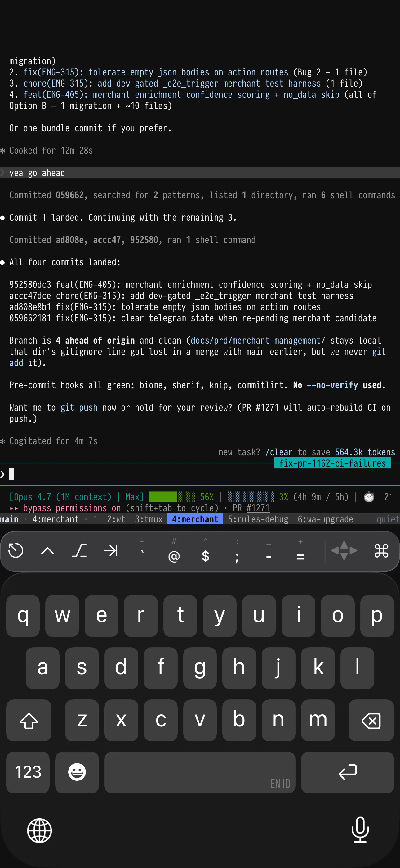
Task: Tap the backspace delete key
Action: 371,721
